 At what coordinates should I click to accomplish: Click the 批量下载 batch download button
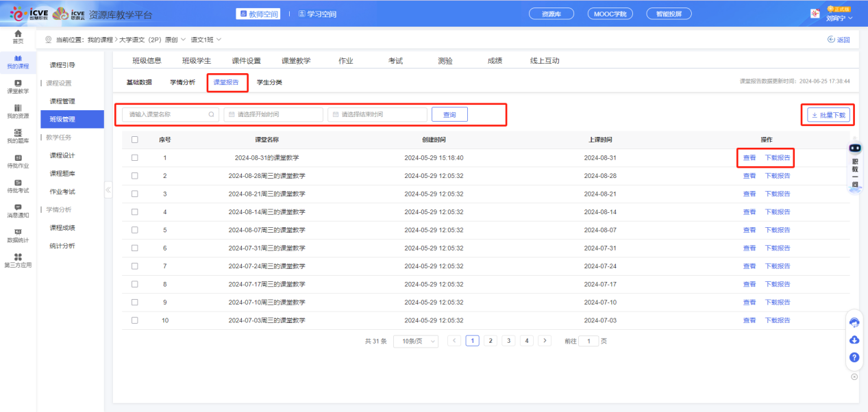point(828,114)
